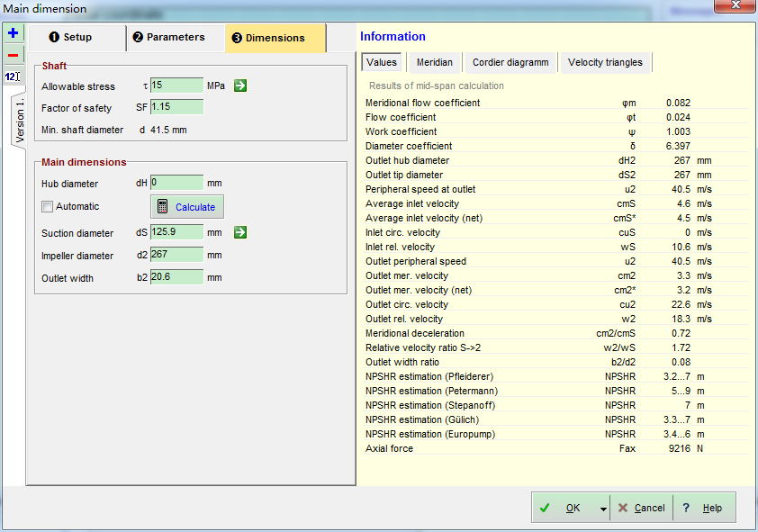The image size is (758, 532).
Task: Select the Diameter coefficient row
Action: (x=556, y=146)
